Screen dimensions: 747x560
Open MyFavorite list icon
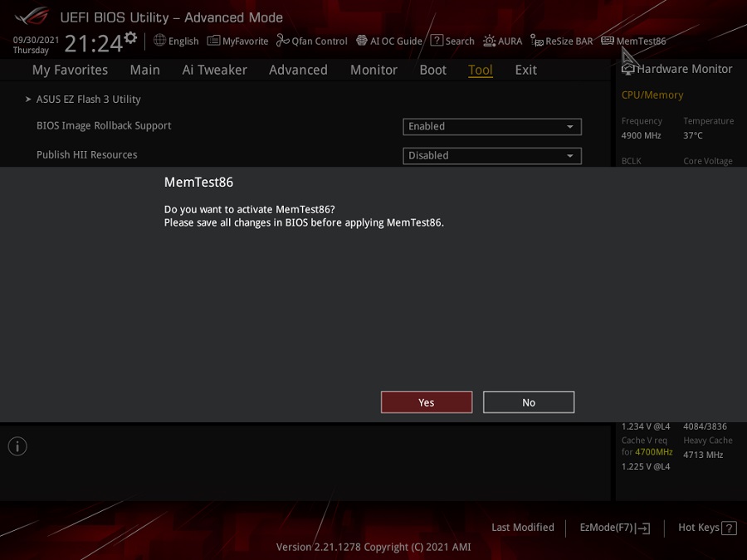click(x=213, y=41)
